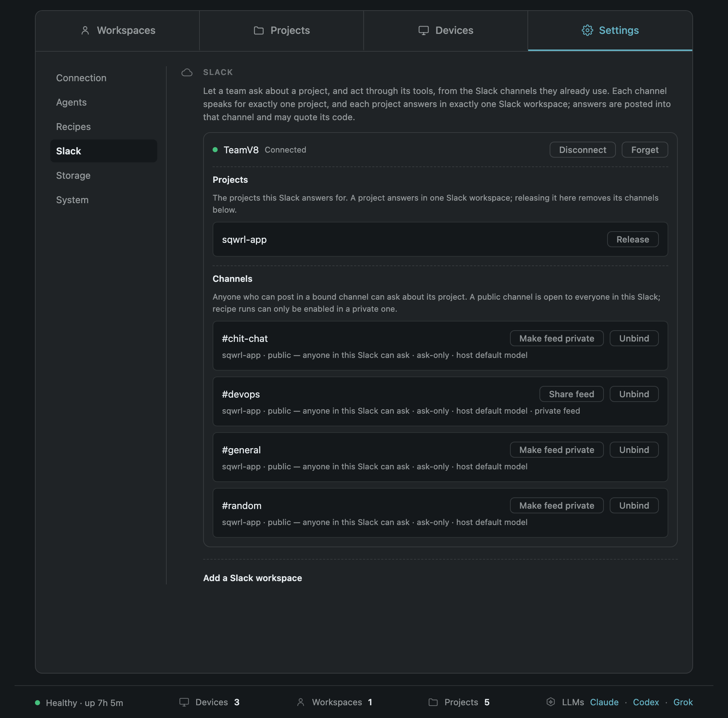728x718 pixels.
Task: Open Storage settings in the sidebar
Action: 104,175
